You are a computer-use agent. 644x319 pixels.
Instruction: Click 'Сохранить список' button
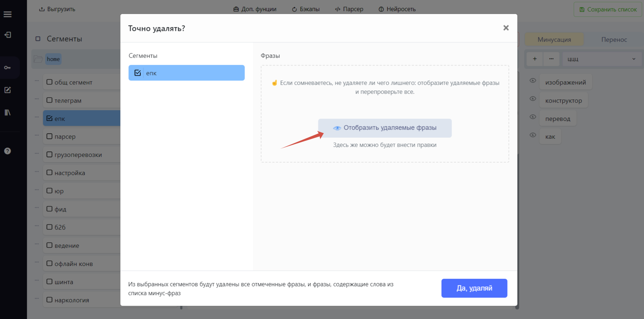point(608,9)
